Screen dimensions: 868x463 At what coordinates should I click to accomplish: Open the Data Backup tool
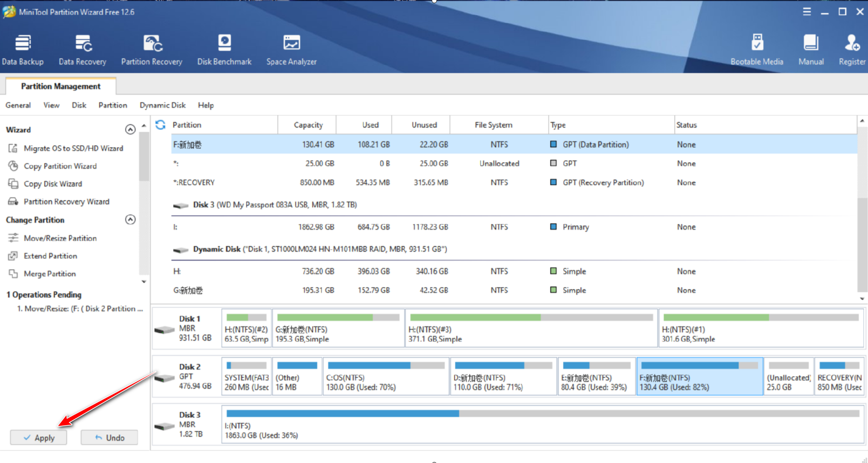click(x=23, y=50)
